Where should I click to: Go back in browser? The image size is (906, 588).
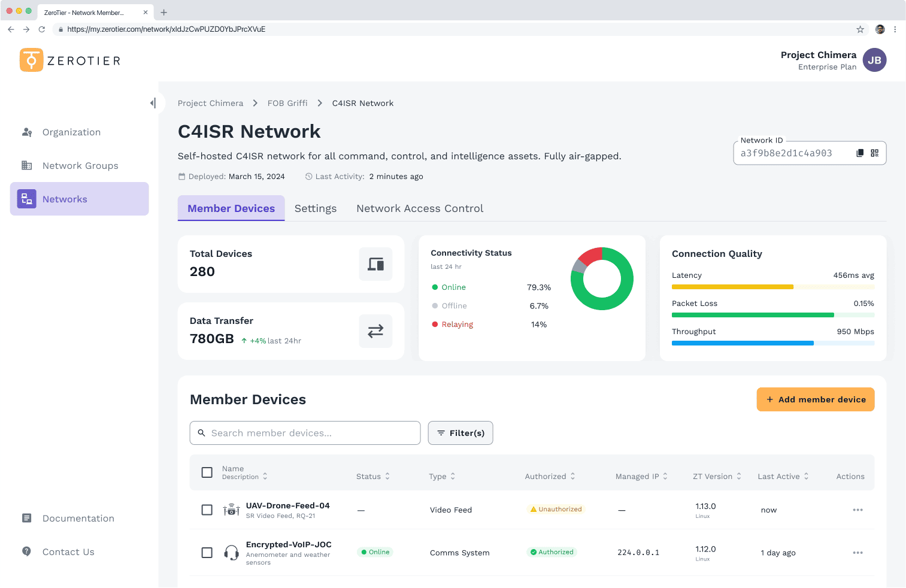[11, 29]
